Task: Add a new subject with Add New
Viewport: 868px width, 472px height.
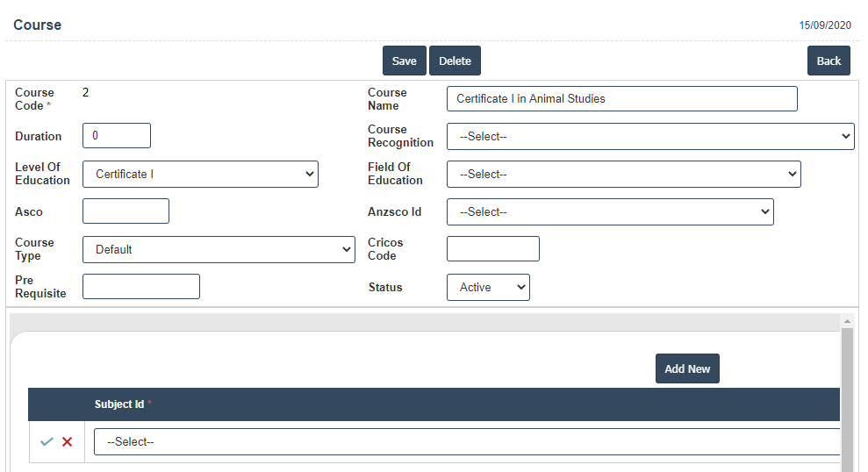Action: click(x=686, y=368)
